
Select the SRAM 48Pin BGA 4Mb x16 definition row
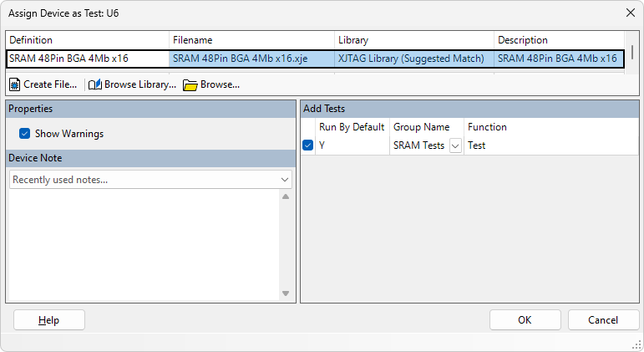pyautogui.click(x=87, y=59)
